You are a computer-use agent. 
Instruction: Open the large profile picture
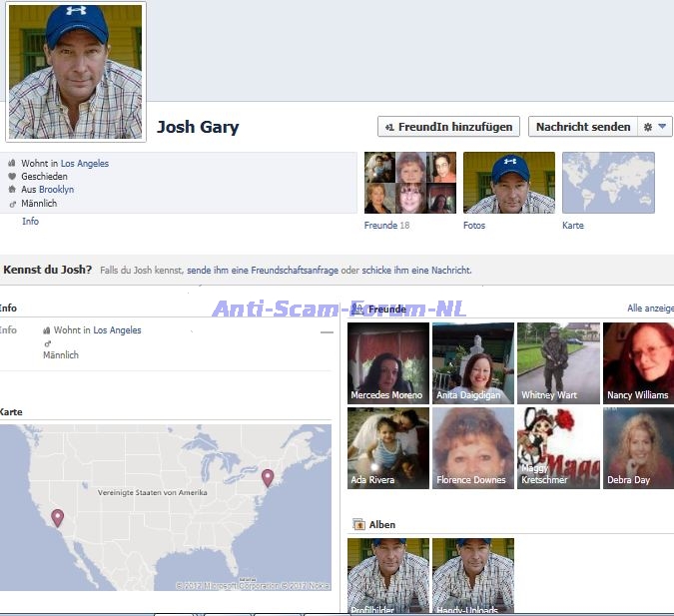pyautogui.click(x=76, y=71)
